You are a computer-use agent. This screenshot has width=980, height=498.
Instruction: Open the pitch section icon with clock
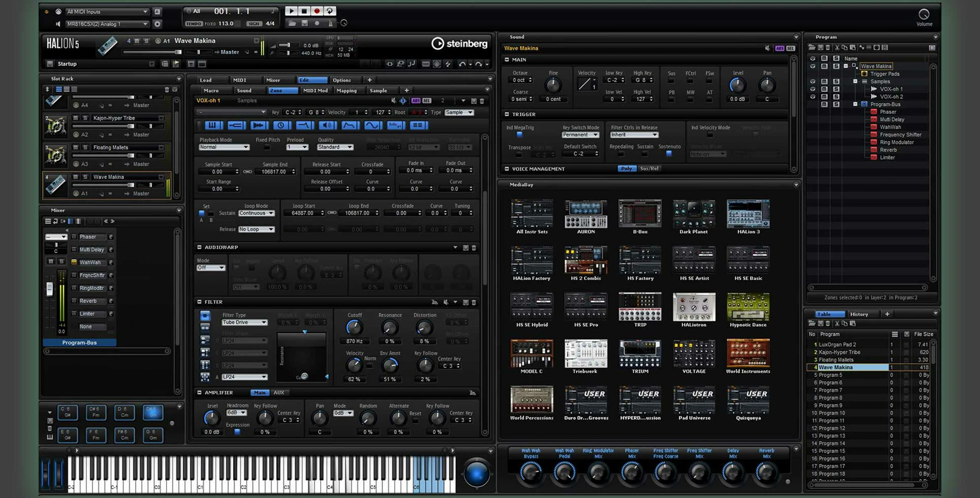click(x=281, y=125)
